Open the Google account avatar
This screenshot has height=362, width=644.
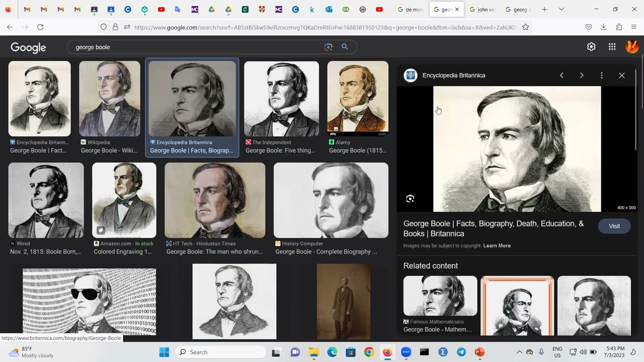click(632, 47)
